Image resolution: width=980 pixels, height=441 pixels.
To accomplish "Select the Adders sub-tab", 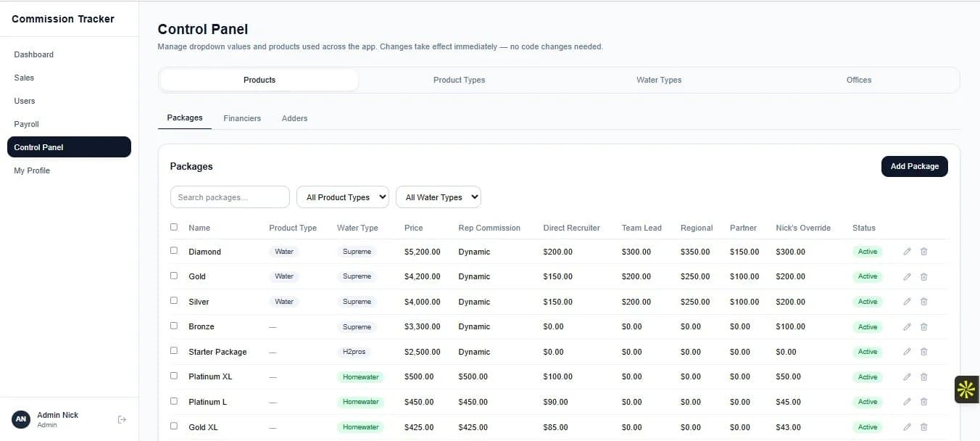I will pos(294,118).
